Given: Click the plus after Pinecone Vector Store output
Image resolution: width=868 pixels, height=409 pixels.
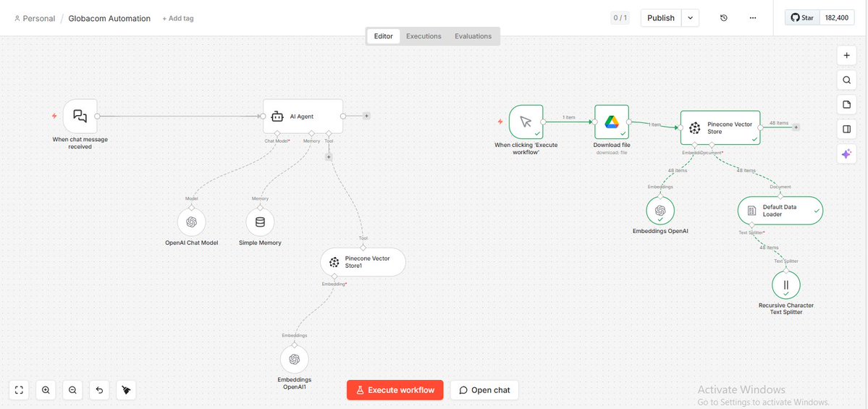Looking at the screenshot, I should (x=796, y=127).
